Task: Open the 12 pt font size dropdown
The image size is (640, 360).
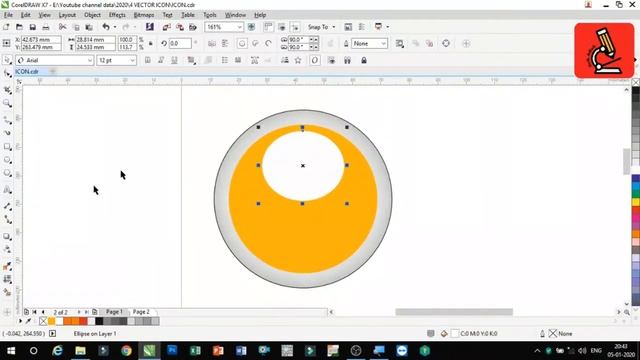Action: pos(132,60)
